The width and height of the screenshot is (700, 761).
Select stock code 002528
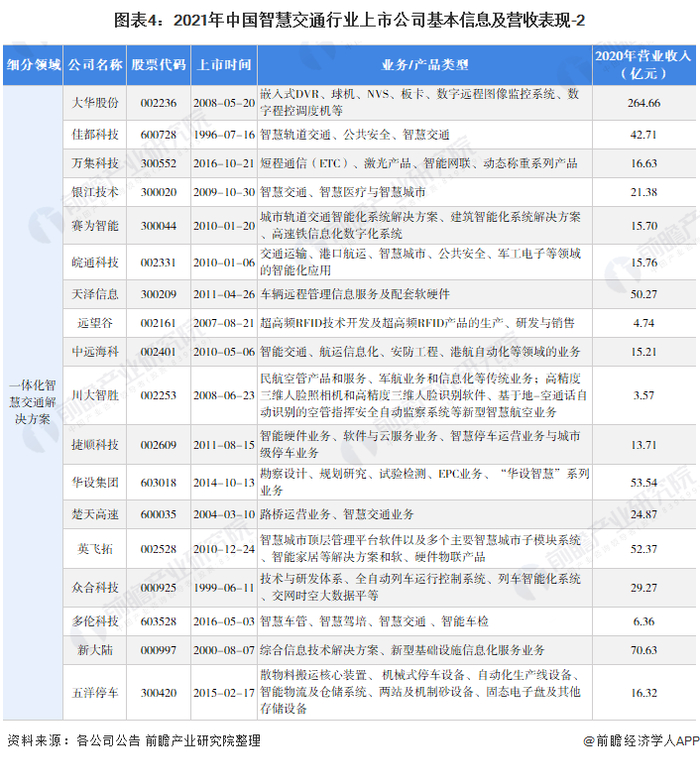158,549
